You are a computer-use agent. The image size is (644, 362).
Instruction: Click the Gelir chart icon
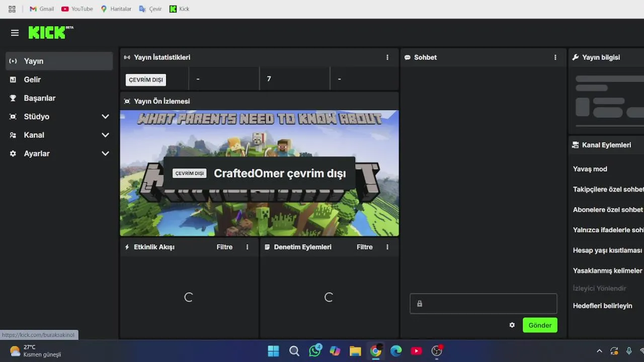[x=13, y=79]
